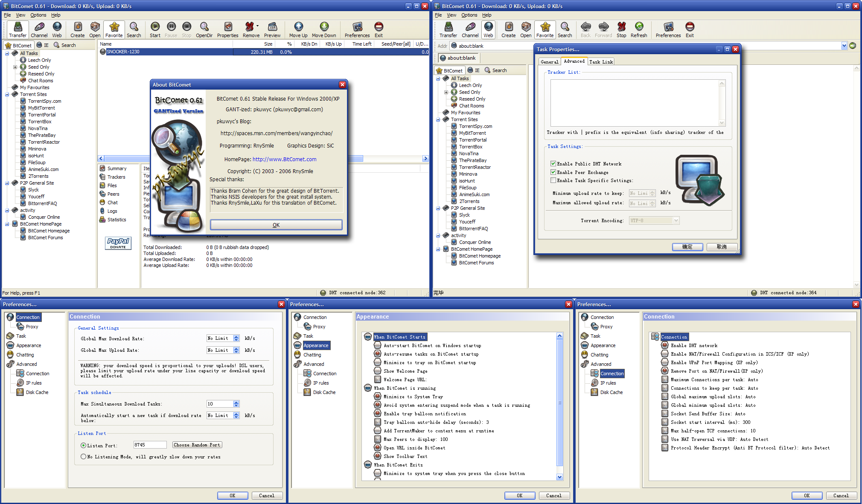Click Listen Port number field
The width and height of the screenshot is (862, 504).
pos(150,445)
